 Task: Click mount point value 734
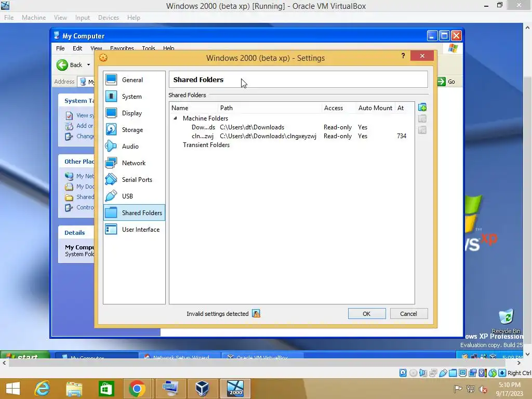402,136
